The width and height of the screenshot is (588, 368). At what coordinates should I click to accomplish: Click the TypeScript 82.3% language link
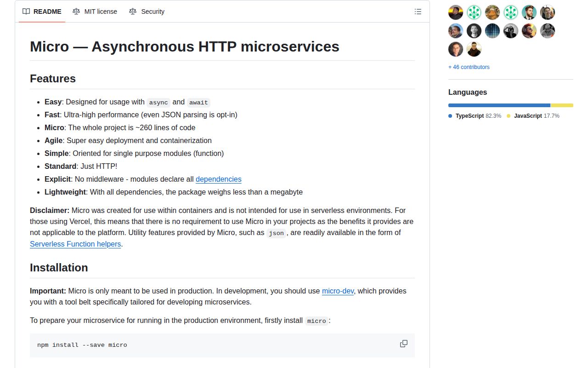pyautogui.click(x=475, y=116)
